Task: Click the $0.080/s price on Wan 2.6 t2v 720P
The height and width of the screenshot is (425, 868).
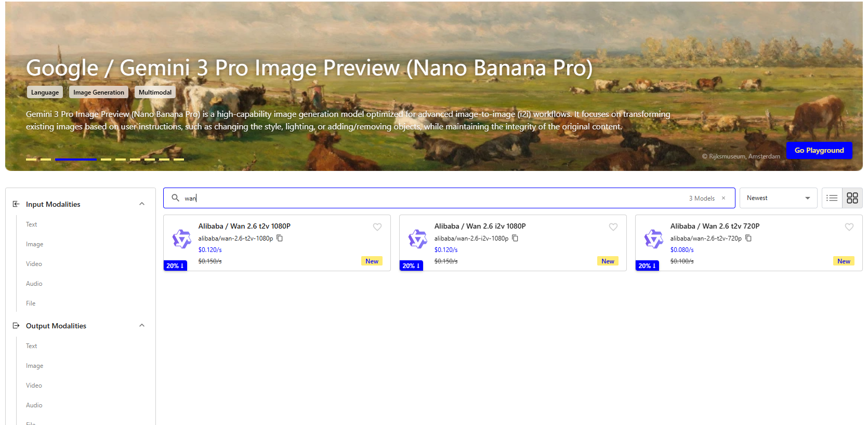Action: tap(682, 250)
